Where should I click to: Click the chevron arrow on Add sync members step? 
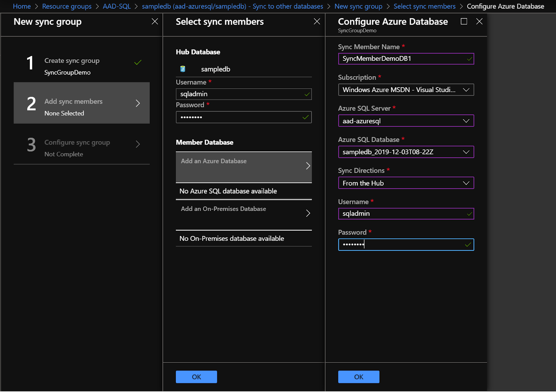click(x=138, y=103)
